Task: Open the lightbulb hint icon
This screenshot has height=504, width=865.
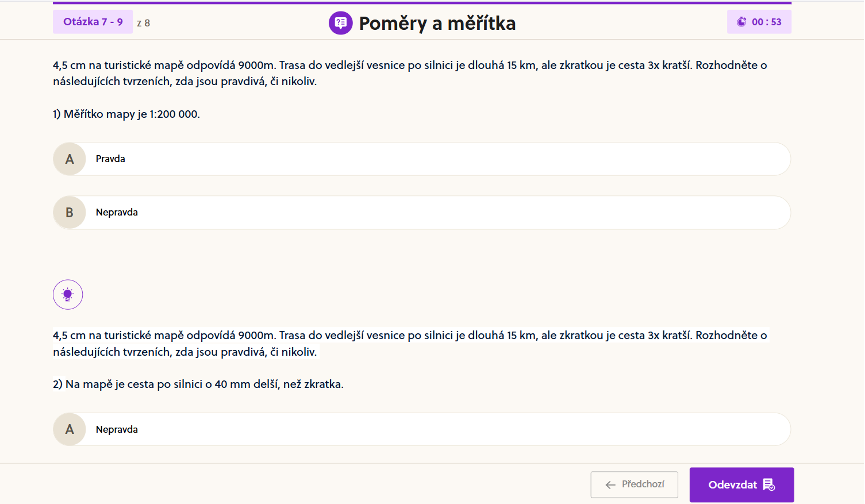Action: point(68,295)
